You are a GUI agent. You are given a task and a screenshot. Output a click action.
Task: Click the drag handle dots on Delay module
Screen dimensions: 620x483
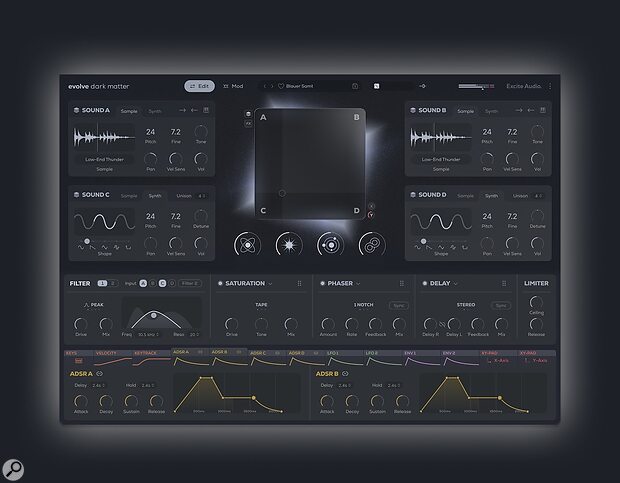click(504, 283)
